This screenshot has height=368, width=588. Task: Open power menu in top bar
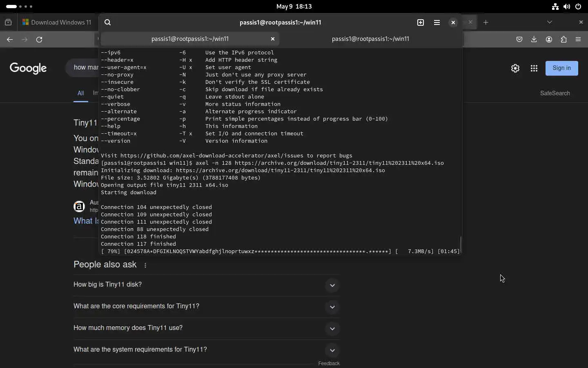[x=578, y=7]
